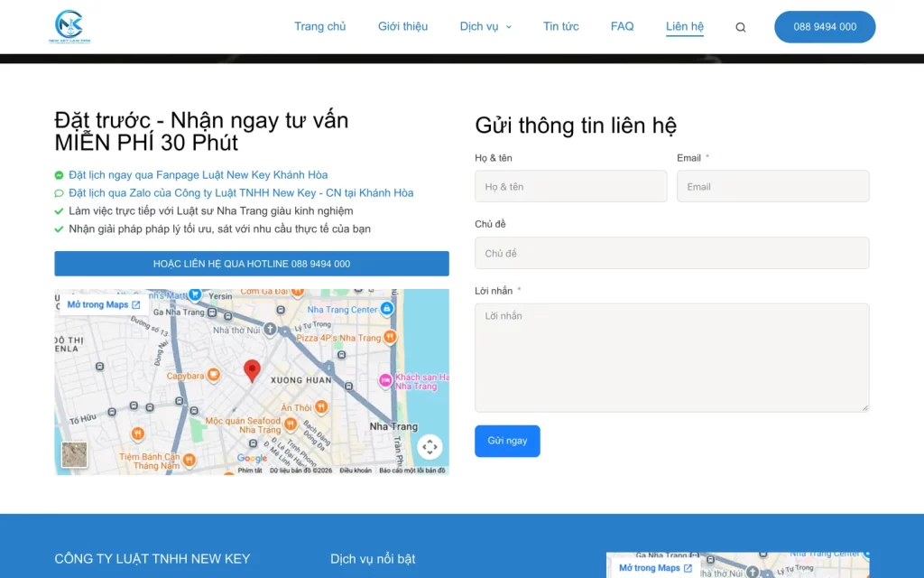Image resolution: width=924 pixels, height=578 pixels.
Task: Click the map camera controls compass icon
Action: pyautogui.click(x=430, y=446)
